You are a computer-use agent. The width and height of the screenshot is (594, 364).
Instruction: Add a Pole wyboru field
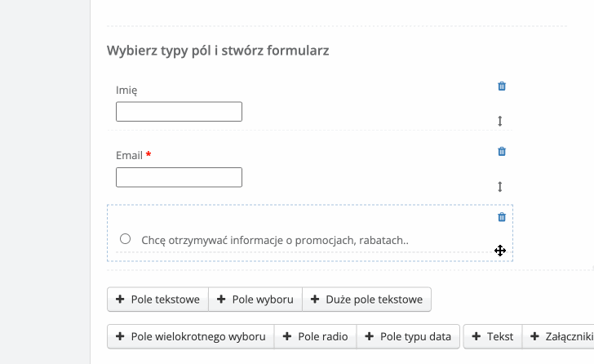[255, 300]
